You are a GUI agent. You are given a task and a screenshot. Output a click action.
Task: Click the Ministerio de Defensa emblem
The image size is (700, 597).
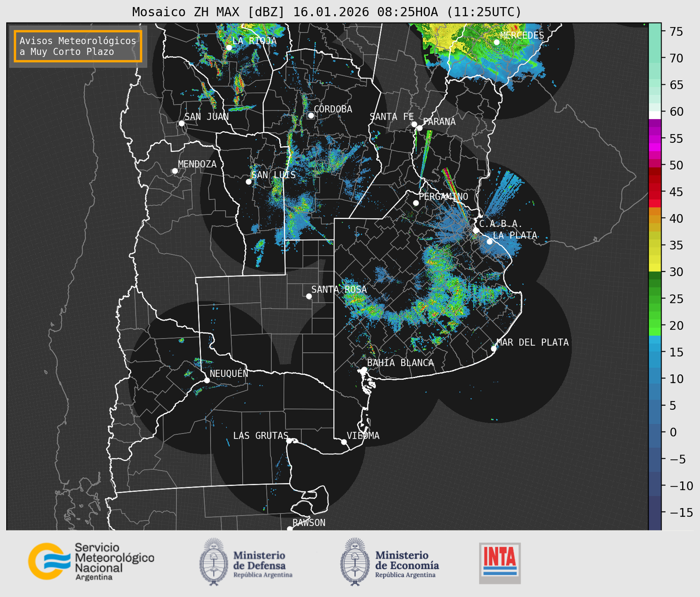click(214, 562)
